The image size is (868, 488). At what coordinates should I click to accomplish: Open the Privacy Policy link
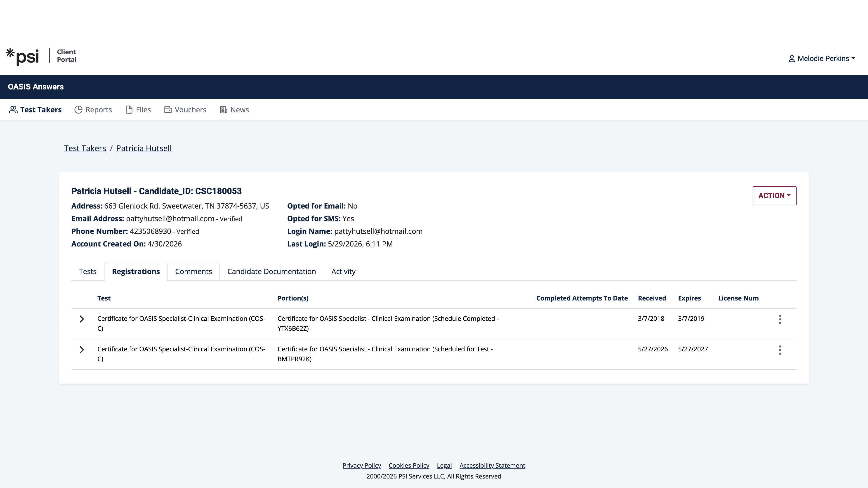(362, 465)
